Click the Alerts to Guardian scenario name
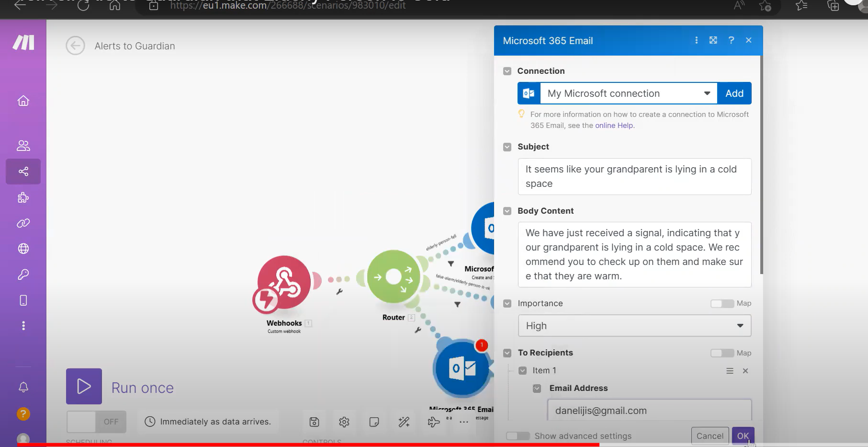The image size is (868, 447). point(135,46)
